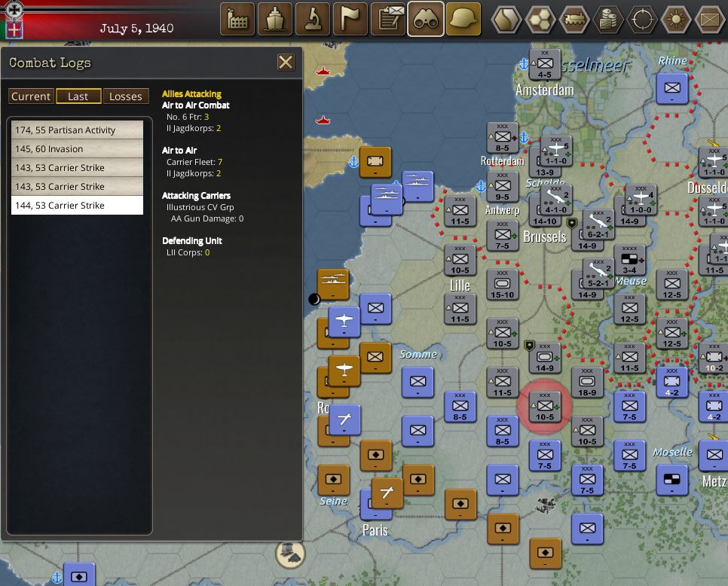Open the diplomacy flag screen
The image size is (728, 586).
[350, 19]
